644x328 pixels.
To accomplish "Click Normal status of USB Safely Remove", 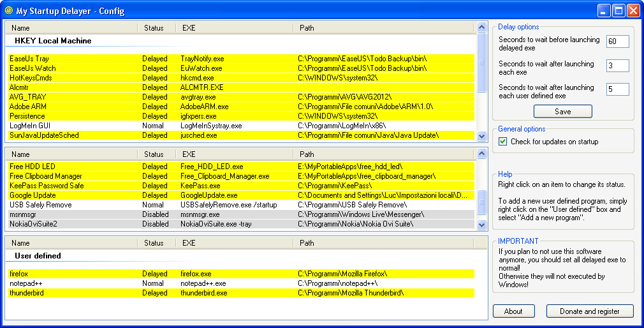I will coord(153,205).
